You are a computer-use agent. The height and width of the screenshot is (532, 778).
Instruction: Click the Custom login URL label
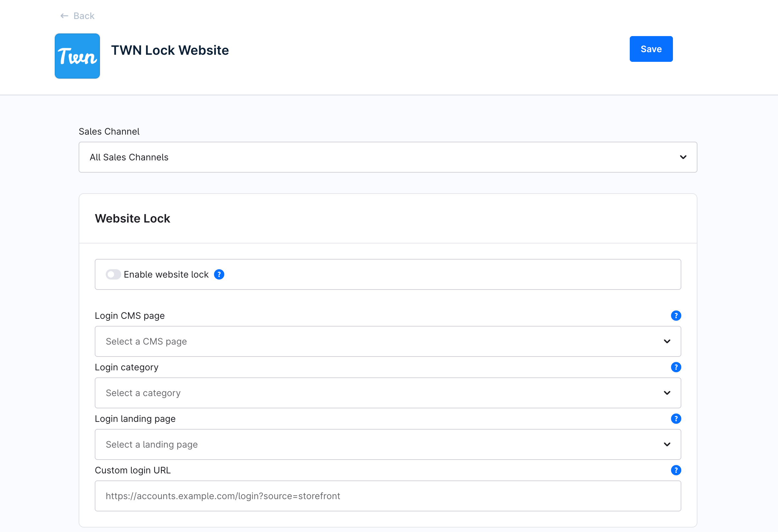(x=133, y=470)
